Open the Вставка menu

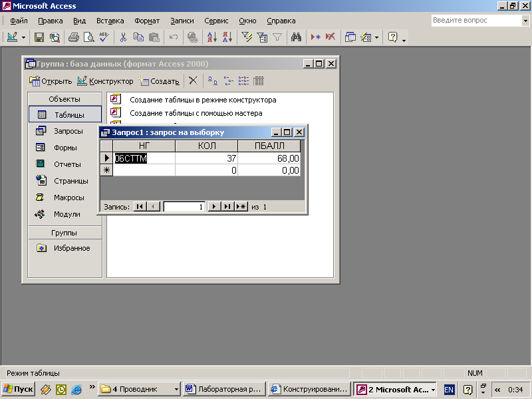(x=110, y=21)
